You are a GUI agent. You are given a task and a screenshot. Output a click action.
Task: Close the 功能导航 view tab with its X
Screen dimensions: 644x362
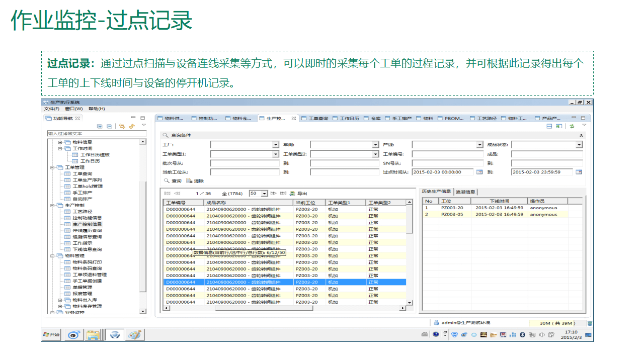point(76,119)
